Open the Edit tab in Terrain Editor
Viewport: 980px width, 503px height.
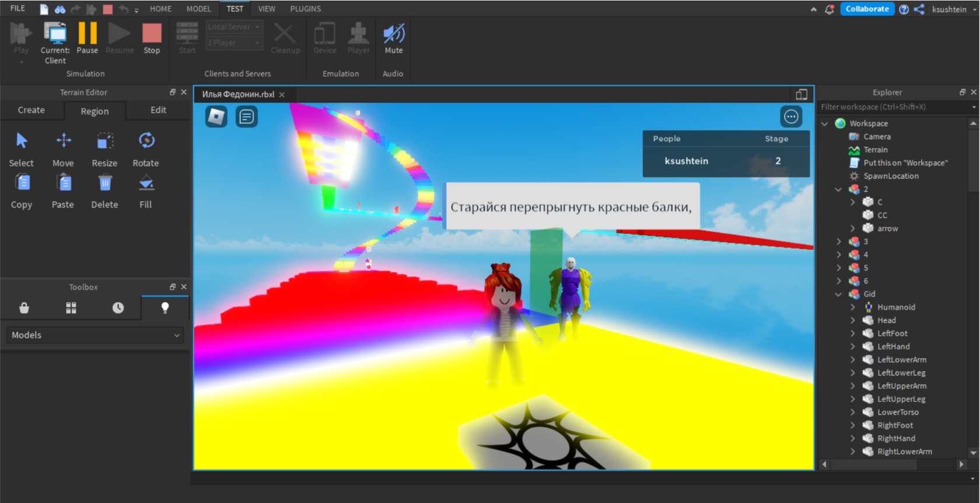tap(158, 110)
